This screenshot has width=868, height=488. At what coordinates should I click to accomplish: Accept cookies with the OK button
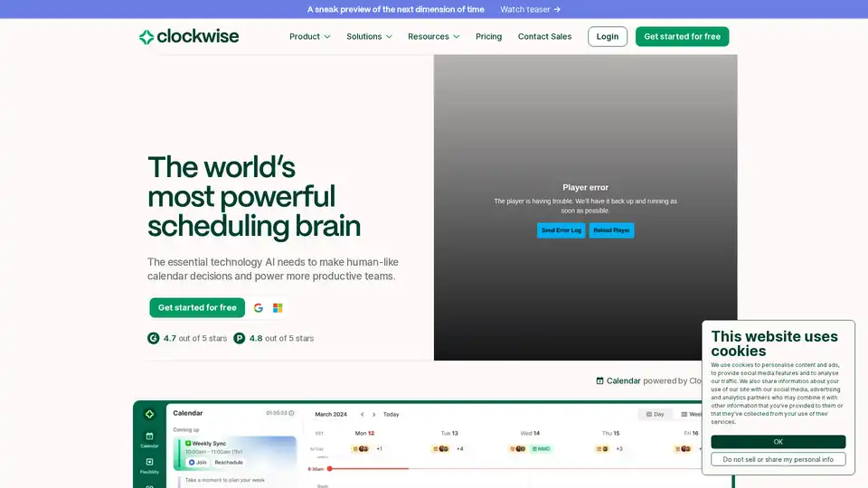tap(778, 442)
